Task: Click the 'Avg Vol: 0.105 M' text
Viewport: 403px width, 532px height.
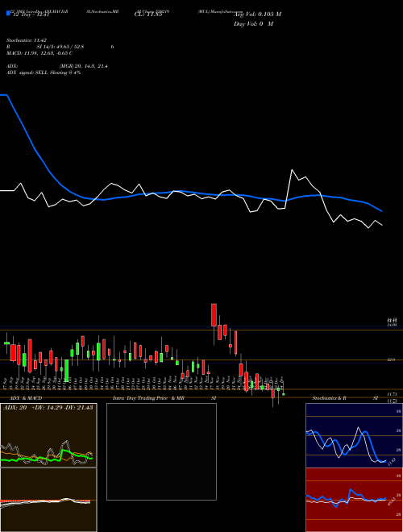Action: pyautogui.click(x=257, y=15)
